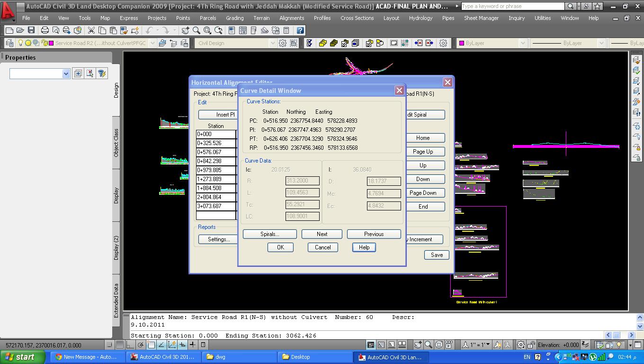Click the Zoom Previous icon

218,30
